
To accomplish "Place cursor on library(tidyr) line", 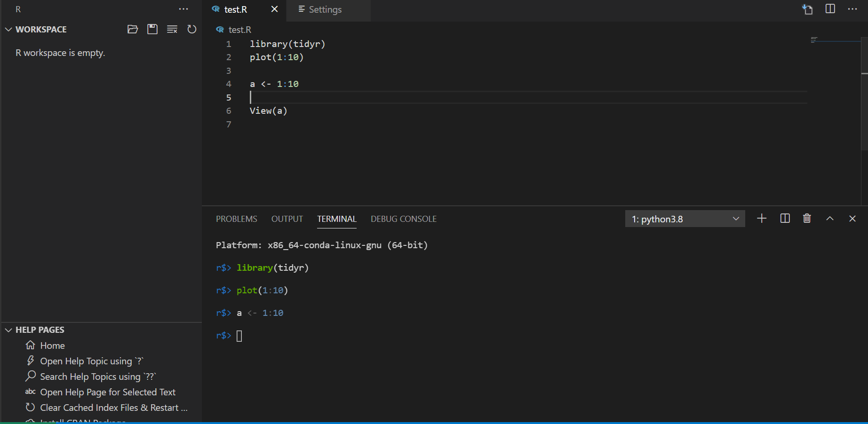I will pos(287,44).
